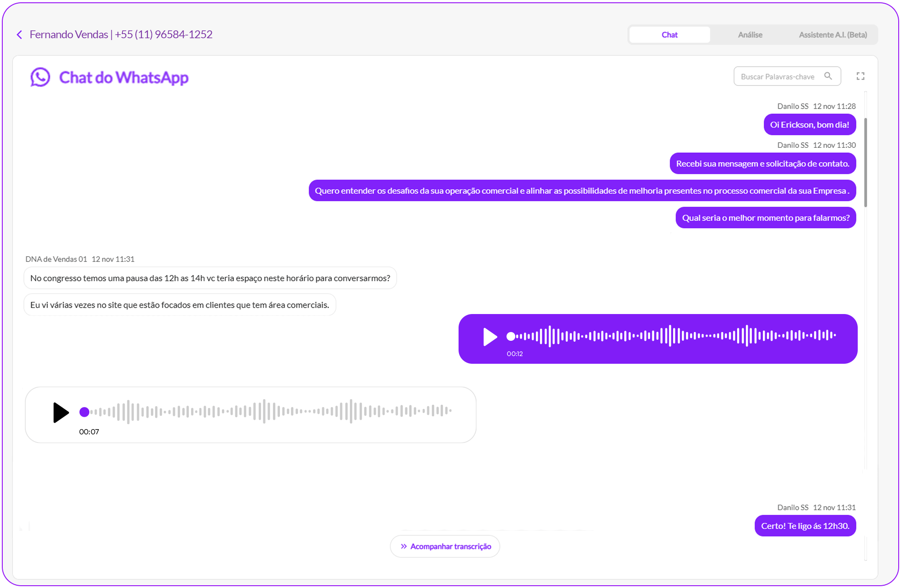This screenshot has height=588, width=901.
Task: Play the white 00:07 audio message
Action: tap(61, 412)
